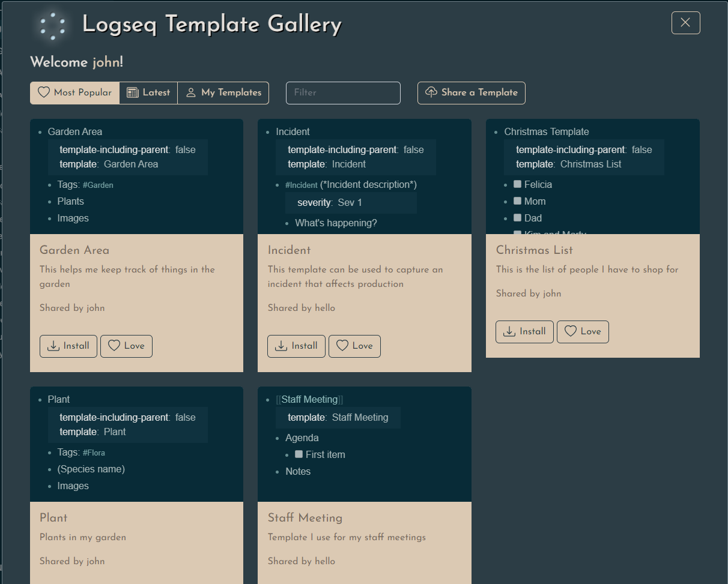Click newspaper icon on Latest tab
Screen dimensions: 728x584
tap(133, 92)
